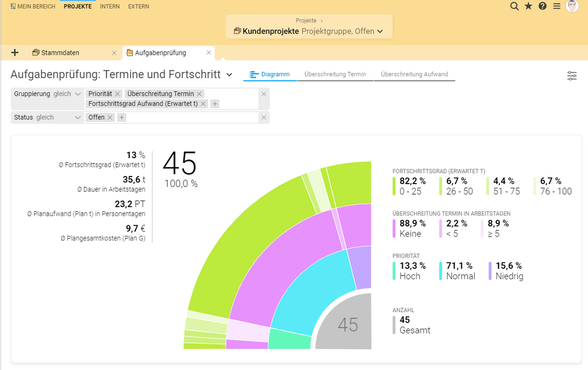Remove the Priorität grouping tag

[118, 94]
